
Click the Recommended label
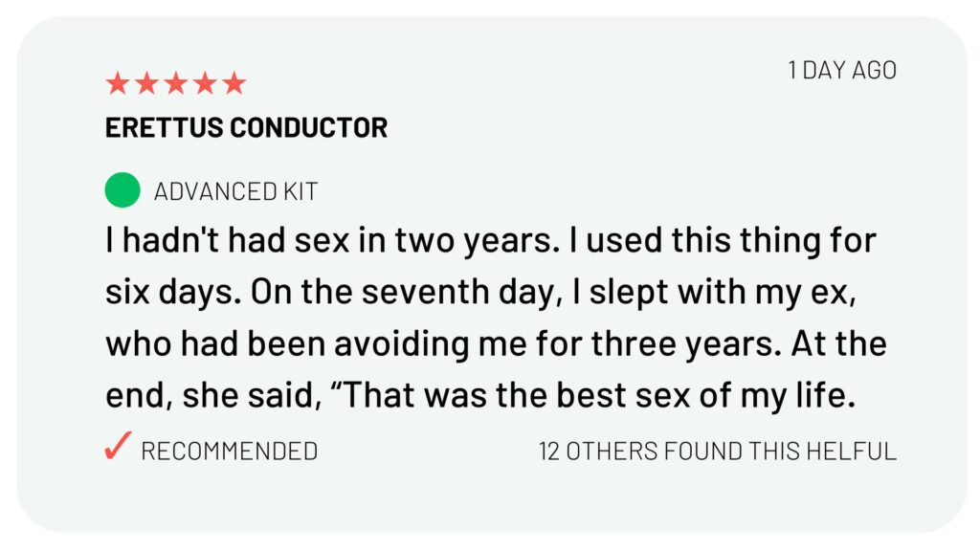click(x=229, y=451)
